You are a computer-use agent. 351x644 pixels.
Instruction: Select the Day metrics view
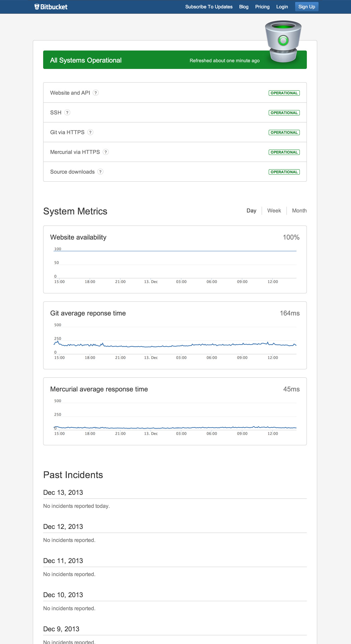click(x=251, y=210)
